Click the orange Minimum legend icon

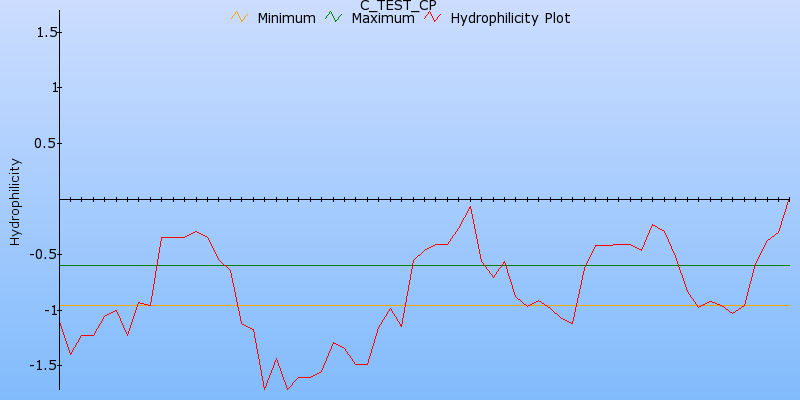[238, 17]
